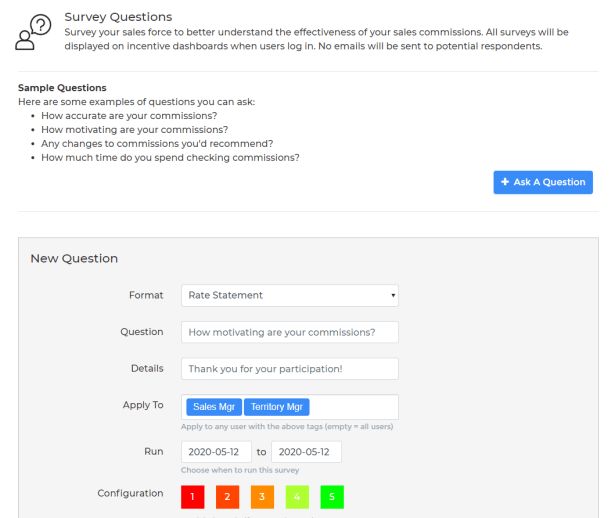Click the Survey Questions header icon

pyautogui.click(x=35, y=33)
